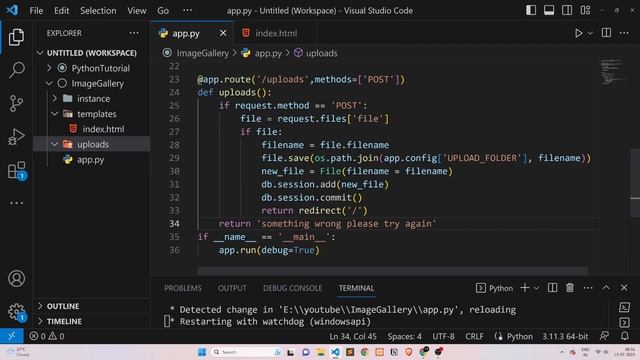Open the Edit menu
The height and width of the screenshot is (360, 640).
[x=62, y=11]
